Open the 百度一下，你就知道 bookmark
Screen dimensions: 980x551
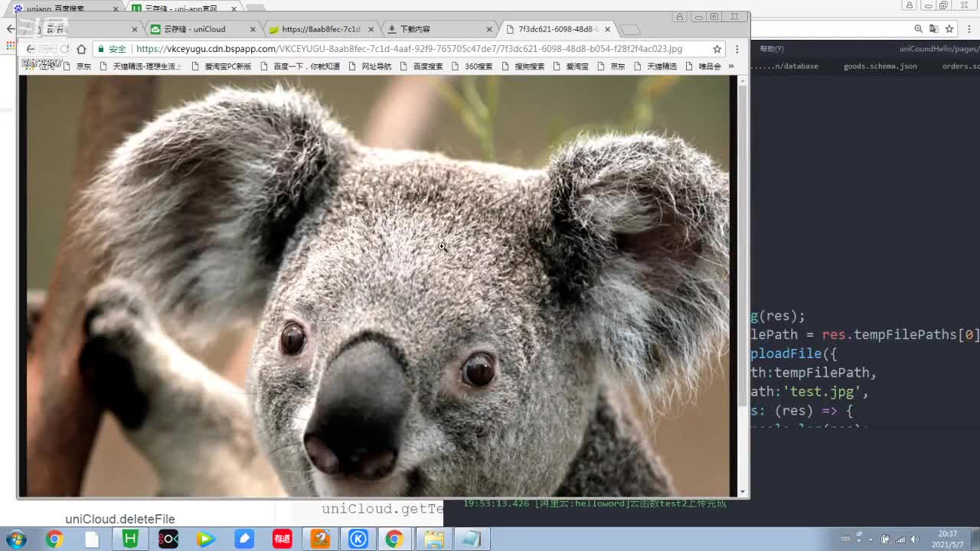click(299, 67)
